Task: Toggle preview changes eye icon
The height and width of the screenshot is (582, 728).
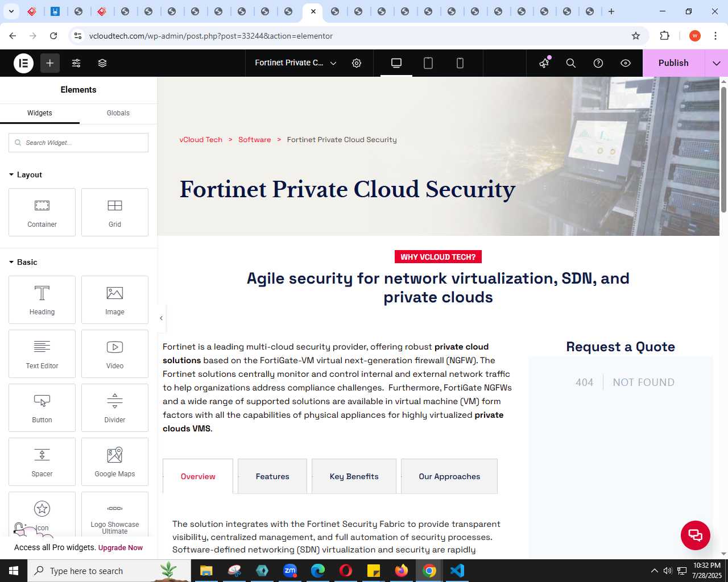Action: [x=626, y=63]
